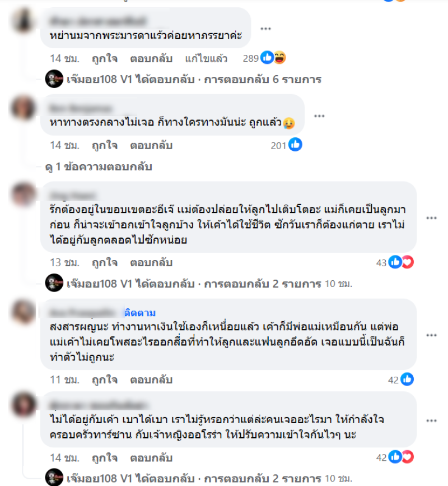Screen dimensions: 448x486
Task: Click ถูกใจ on the 13 ชม. comment
Action: coord(105,263)
